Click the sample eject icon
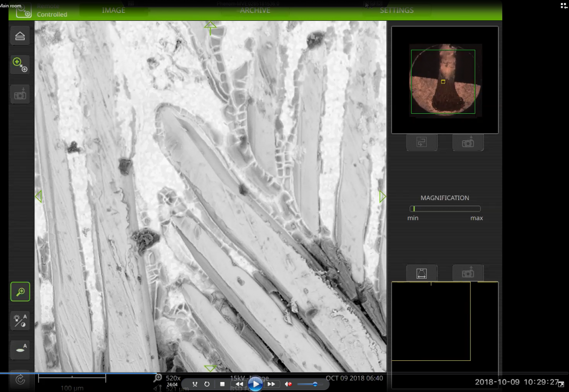 coord(20,36)
